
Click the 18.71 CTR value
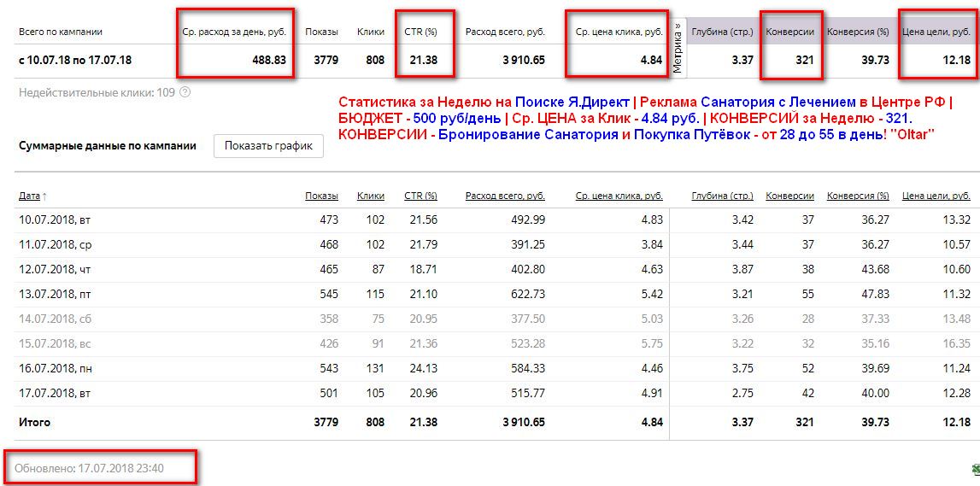pyautogui.click(x=424, y=270)
